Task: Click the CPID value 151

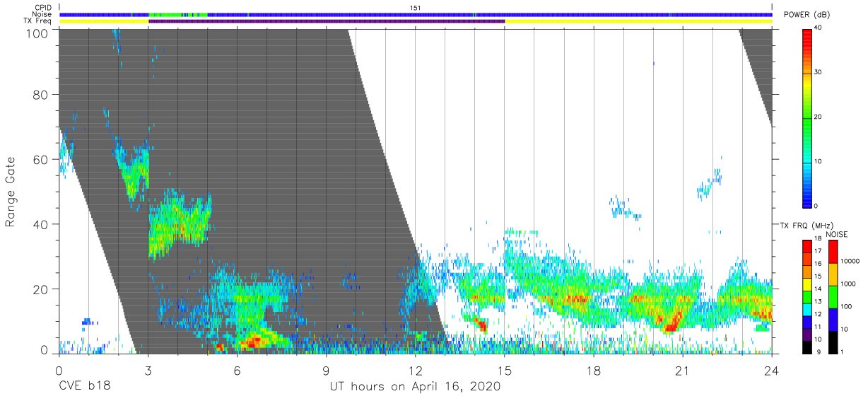Action: click(416, 7)
